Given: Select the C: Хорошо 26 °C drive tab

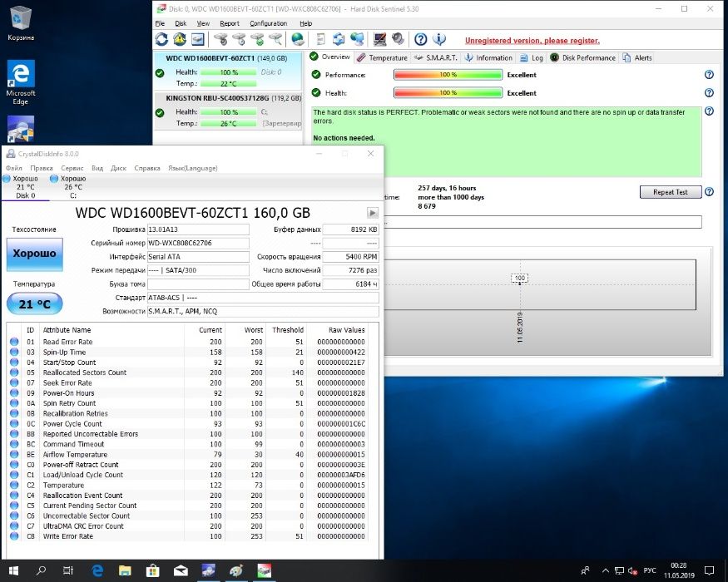Looking at the screenshot, I should coord(73,187).
